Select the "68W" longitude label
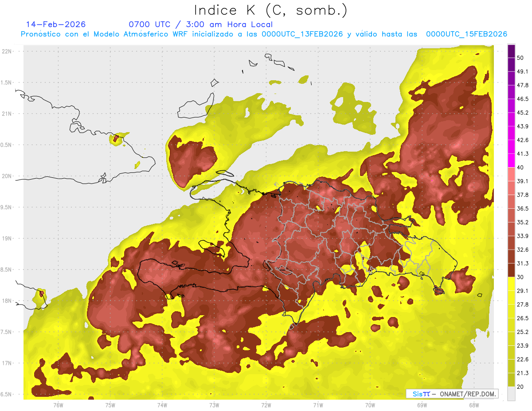This screenshot has height=411, width=532. [474, 405]
